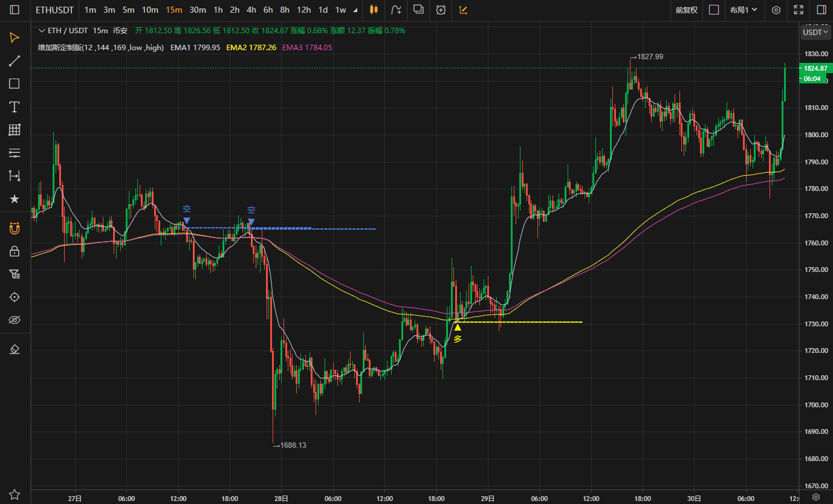The height and width of the screenshot is (504, 833).
Task: Click the 前复权 adjustment button
Action: (x=686, y=10)
